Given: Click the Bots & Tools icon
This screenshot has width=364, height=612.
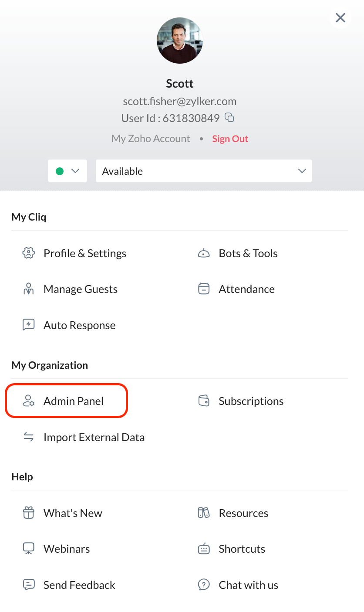Looking at the screenshot, I should click(x=204, y=253).
